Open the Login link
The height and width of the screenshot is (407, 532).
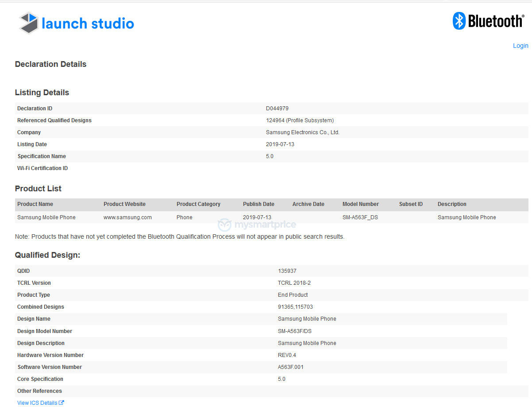pyautogui.click(x=520, y=46)
